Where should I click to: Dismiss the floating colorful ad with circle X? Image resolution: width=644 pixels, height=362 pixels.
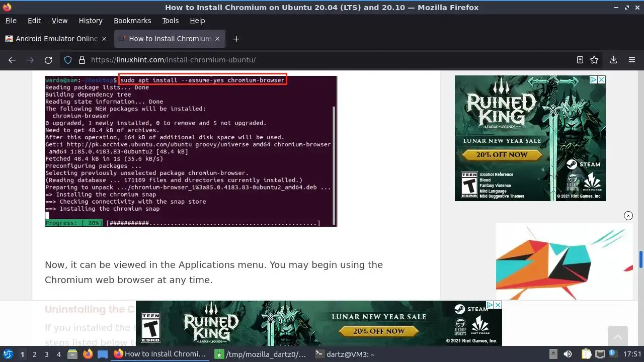628,216
